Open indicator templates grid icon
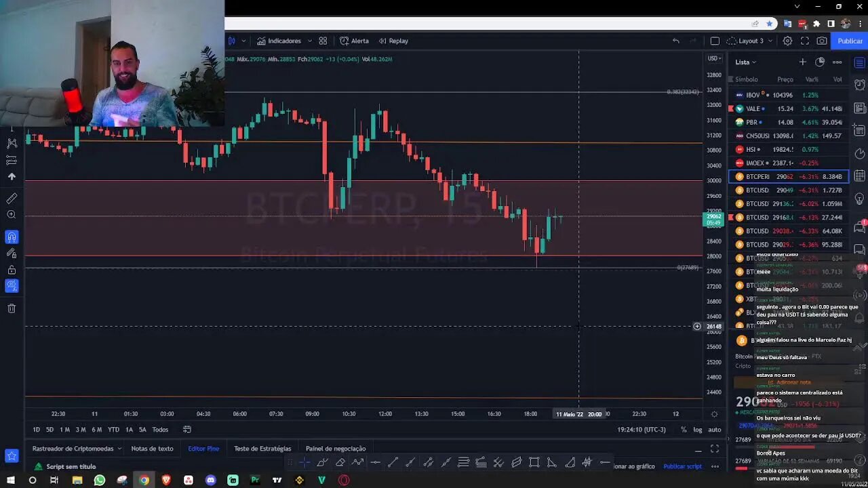 pyautogui.click(x=323, y=41)
